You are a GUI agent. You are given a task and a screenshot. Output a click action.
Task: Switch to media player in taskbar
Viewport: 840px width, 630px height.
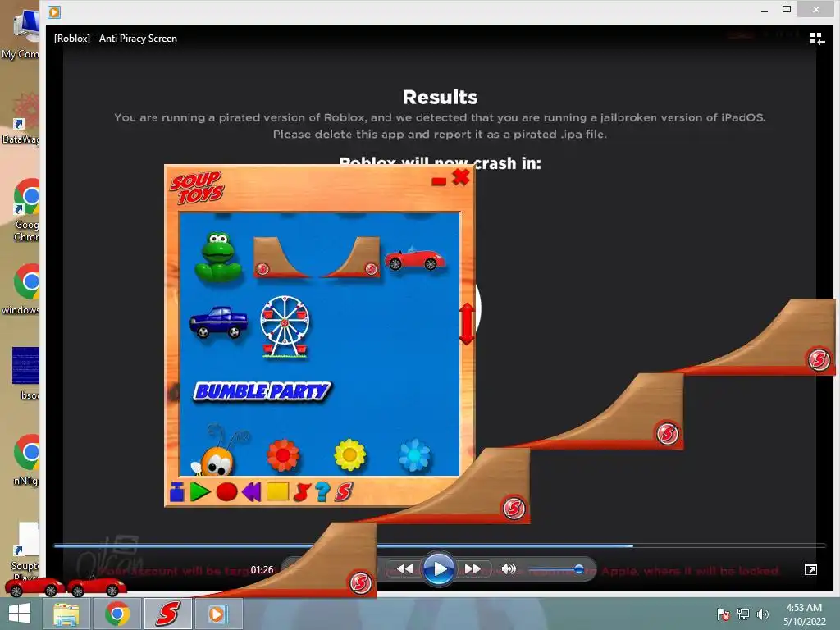(x=218, y=614)
